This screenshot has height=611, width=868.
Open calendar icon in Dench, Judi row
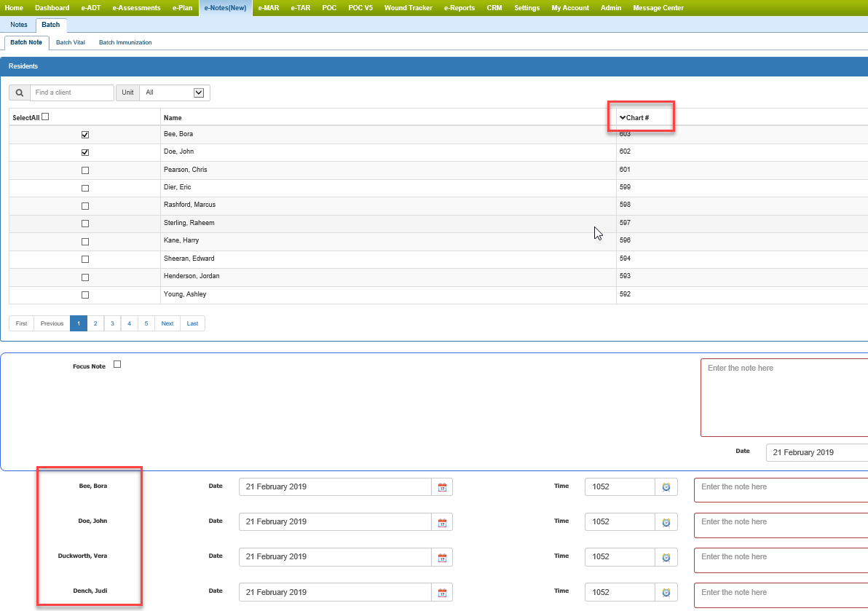coord(442,592)
